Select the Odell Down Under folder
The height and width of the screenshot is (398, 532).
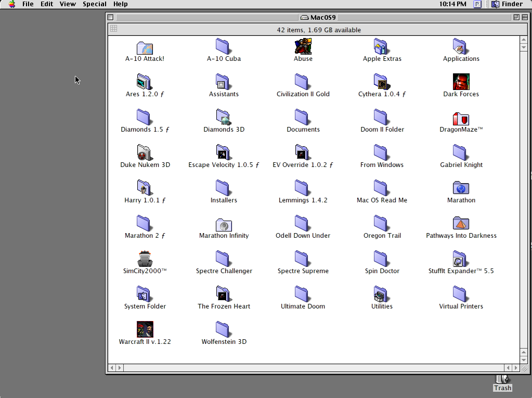tap(302, 223)
